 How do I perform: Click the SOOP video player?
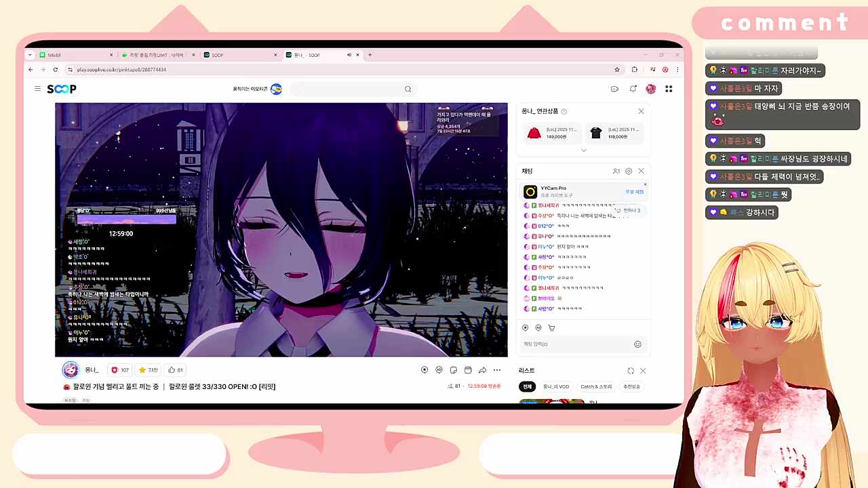[x=281, y=230]
